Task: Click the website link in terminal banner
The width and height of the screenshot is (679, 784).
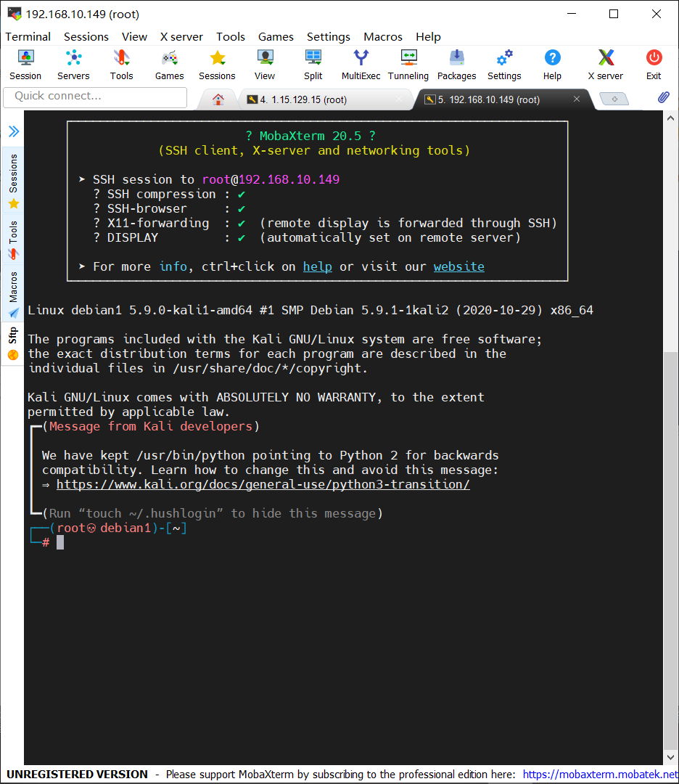Action: pos(458,266)
